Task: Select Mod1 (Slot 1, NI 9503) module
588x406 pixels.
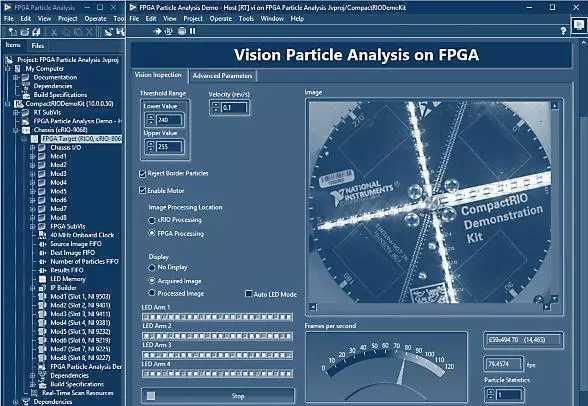Action: pyautogui.click(x=80, y=297)
